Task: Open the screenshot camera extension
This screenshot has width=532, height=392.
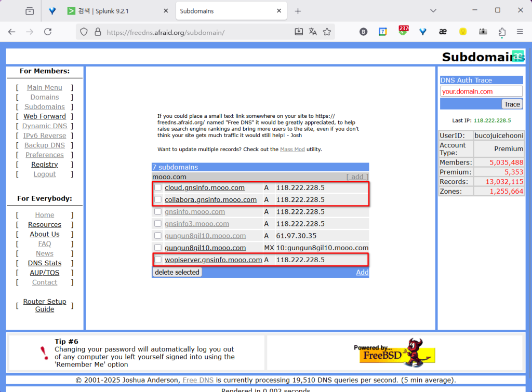Action: [483, 32]
